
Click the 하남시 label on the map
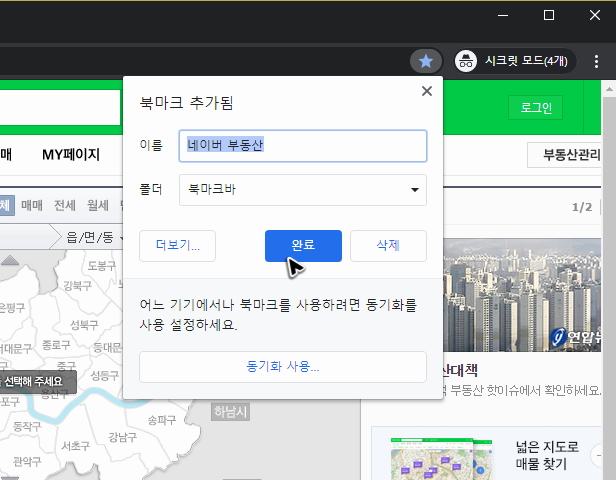pos(231,412)
